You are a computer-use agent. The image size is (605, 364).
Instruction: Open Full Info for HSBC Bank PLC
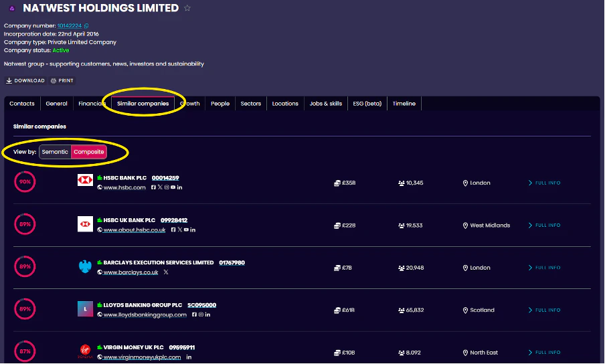coord(544,183)
